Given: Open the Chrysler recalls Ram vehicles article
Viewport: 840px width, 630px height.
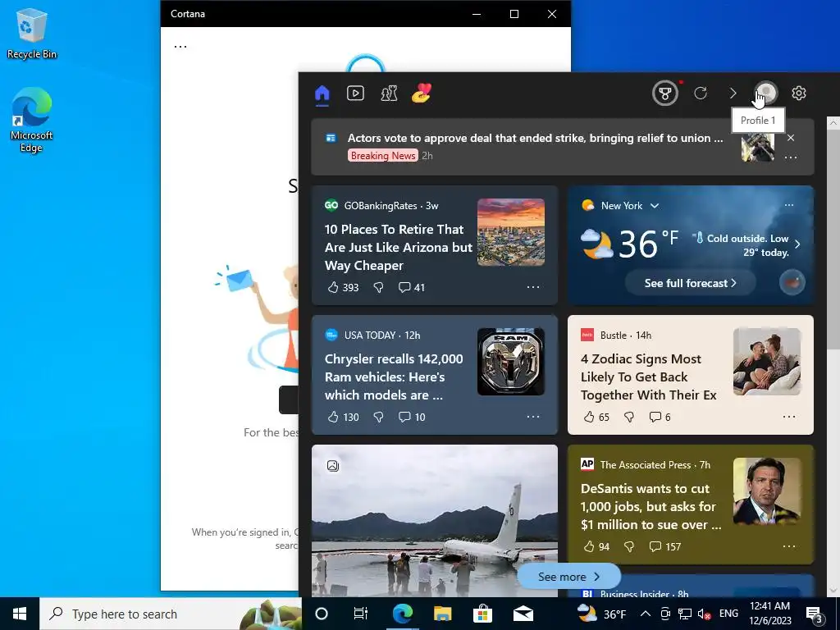Looking at the screenshot, I should tap(394, 377).
